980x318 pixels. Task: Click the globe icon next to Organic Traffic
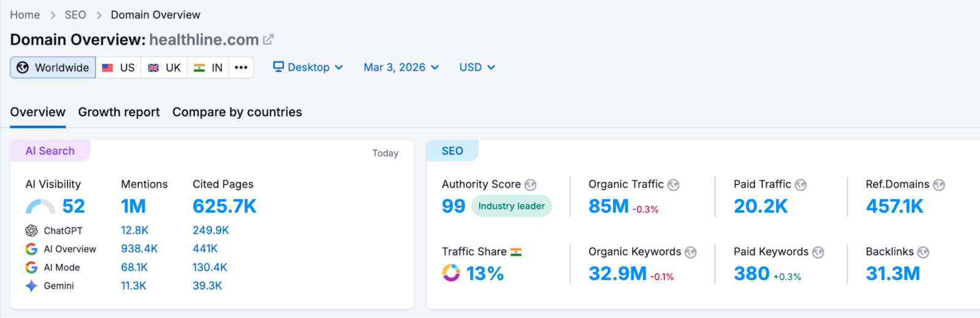pos(673,185)
